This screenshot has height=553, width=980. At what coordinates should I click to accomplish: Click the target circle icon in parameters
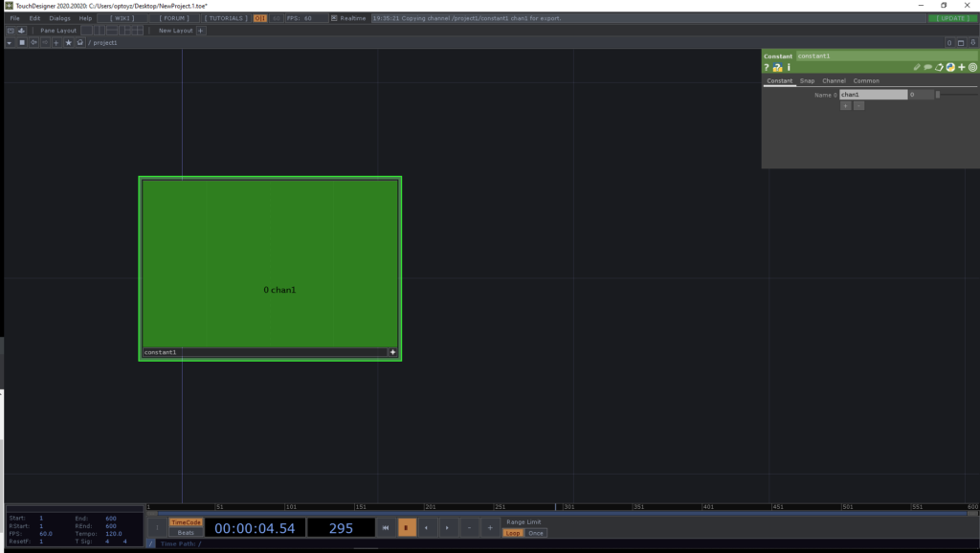[x=973, y=68]
